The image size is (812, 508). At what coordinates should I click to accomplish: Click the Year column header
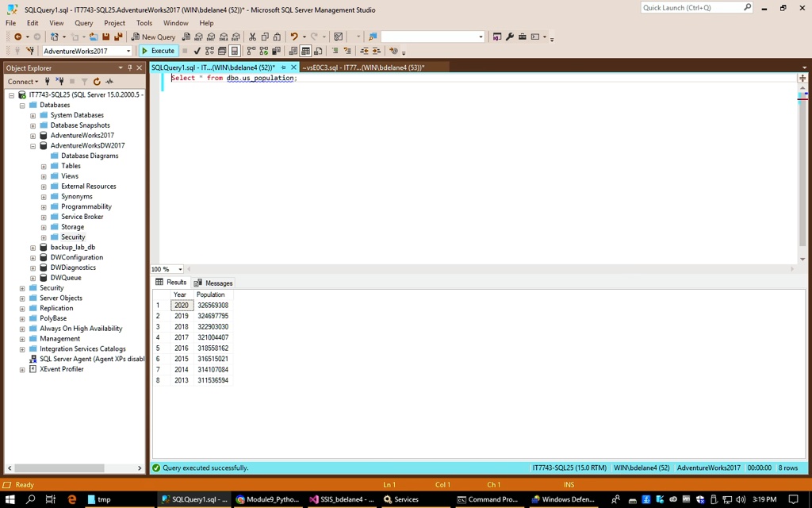(180, 294)
